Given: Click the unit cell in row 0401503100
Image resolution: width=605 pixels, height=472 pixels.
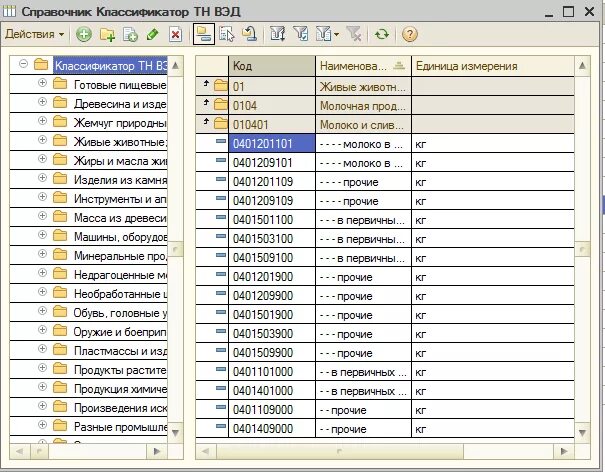Looking at the screenshot, I should pos(493,239).
